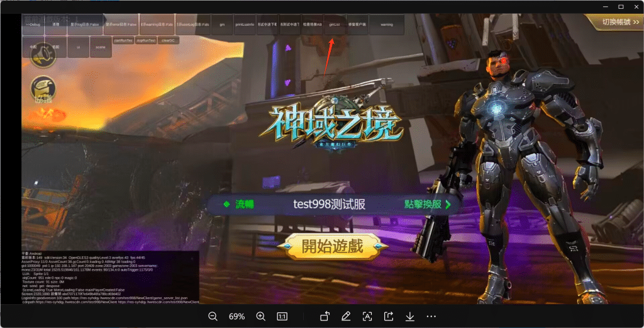Zoom in with the plus magnifier

click(x=260, y=316)
